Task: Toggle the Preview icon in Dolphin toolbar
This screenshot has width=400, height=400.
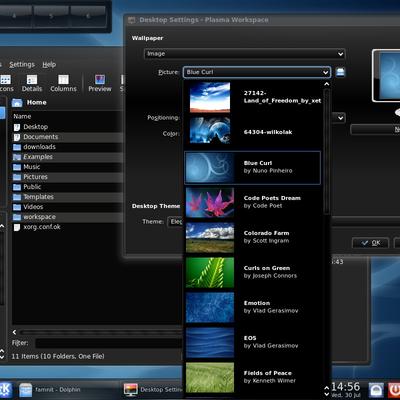Action: tap(100, 80)
